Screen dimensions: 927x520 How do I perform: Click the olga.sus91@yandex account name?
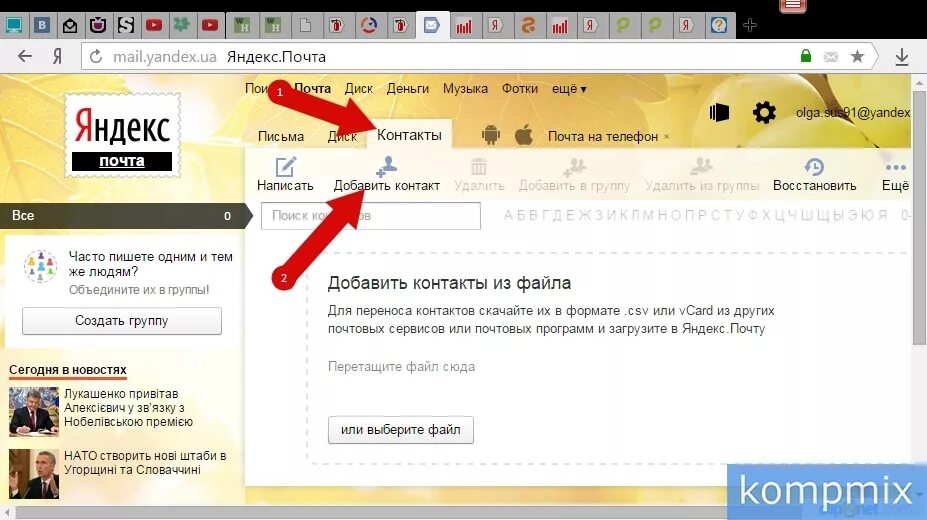coord(853,112)
